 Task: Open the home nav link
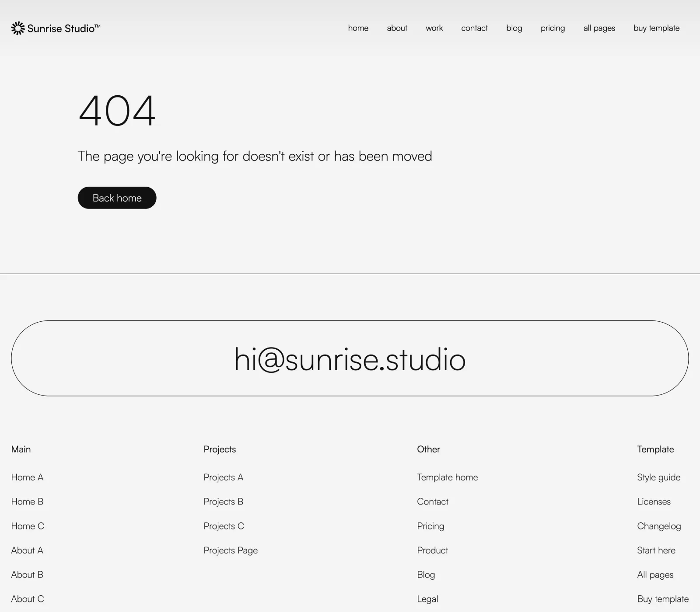click(358, 28)
